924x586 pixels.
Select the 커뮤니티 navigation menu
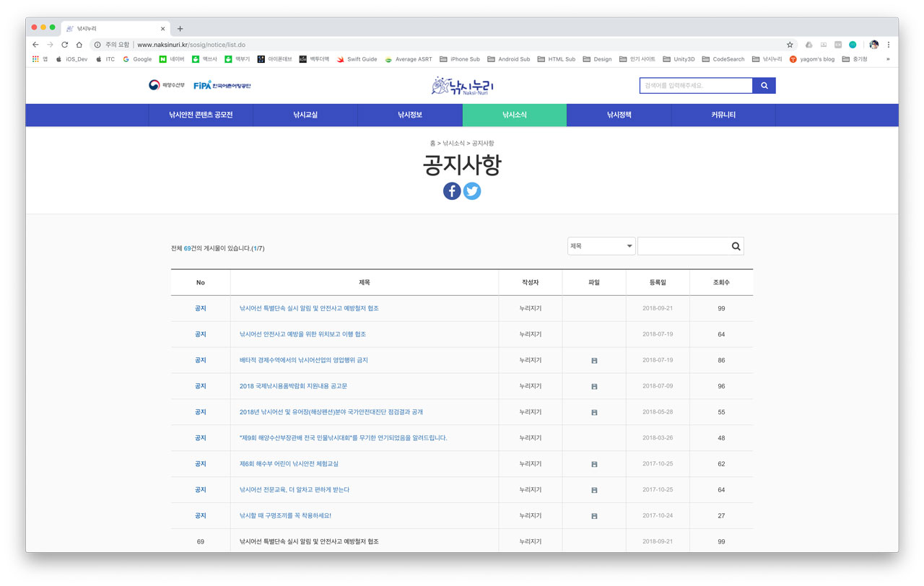tap(723, 115)
